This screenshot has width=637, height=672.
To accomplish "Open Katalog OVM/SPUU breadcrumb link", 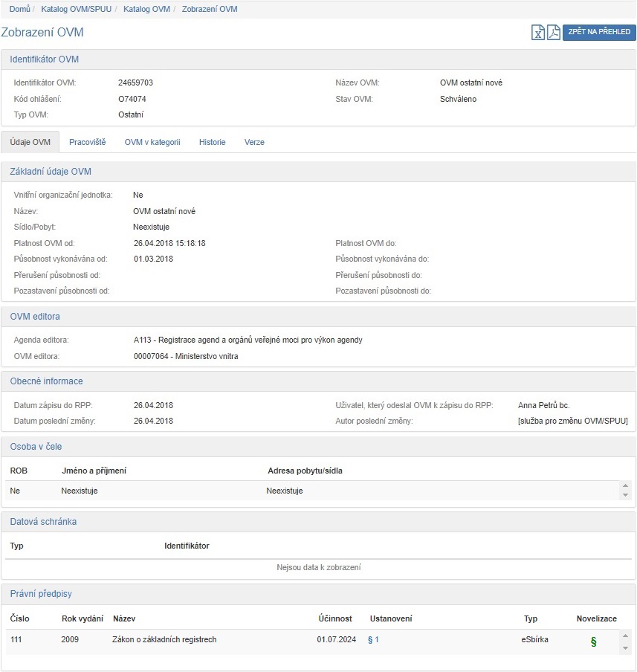I will pos(82,9).
